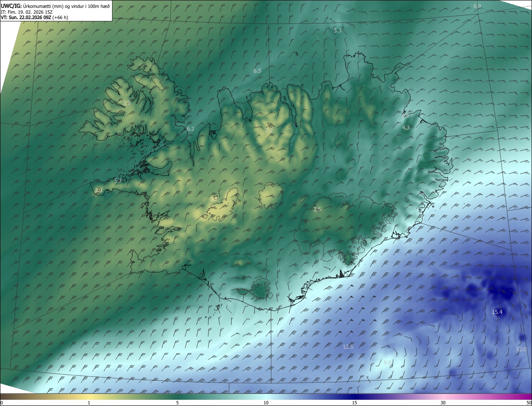Click the colour scale tick label 10
Screen dimensions: 532x406
click(x=266, y=403)
